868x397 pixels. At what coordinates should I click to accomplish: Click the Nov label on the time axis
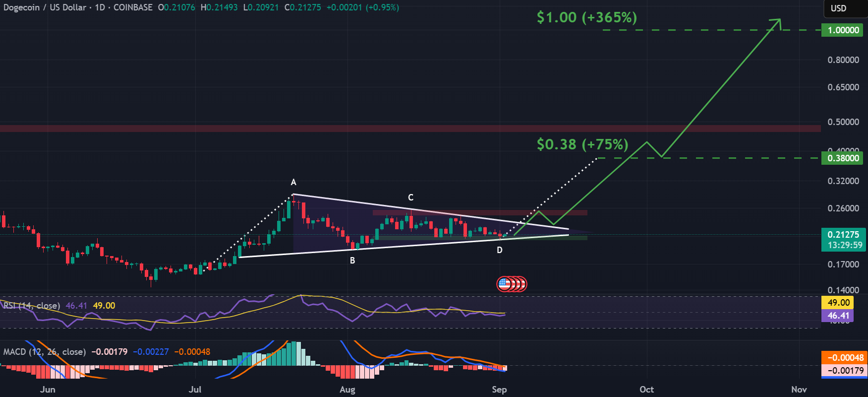[x=799, y=390]
